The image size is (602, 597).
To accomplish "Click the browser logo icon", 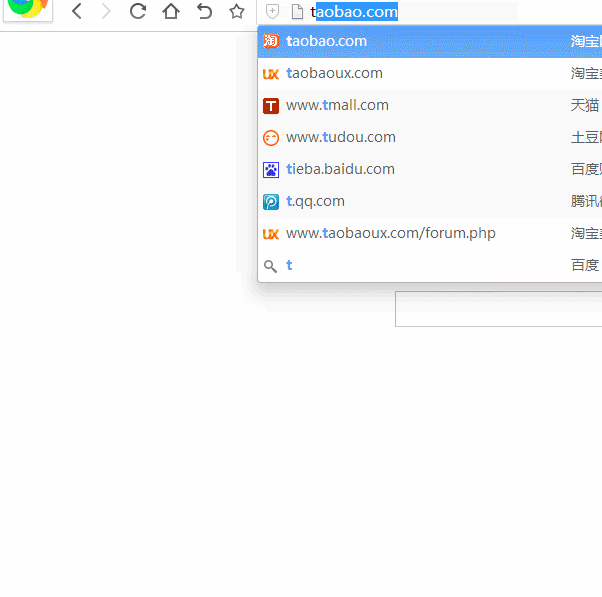I will [28, 9].
